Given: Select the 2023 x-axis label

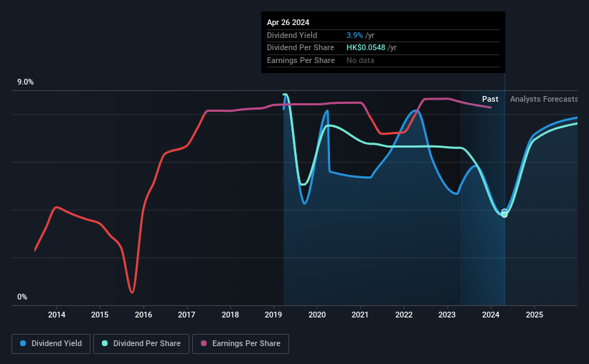Looking at the screenshot, I should pos(447,315).
